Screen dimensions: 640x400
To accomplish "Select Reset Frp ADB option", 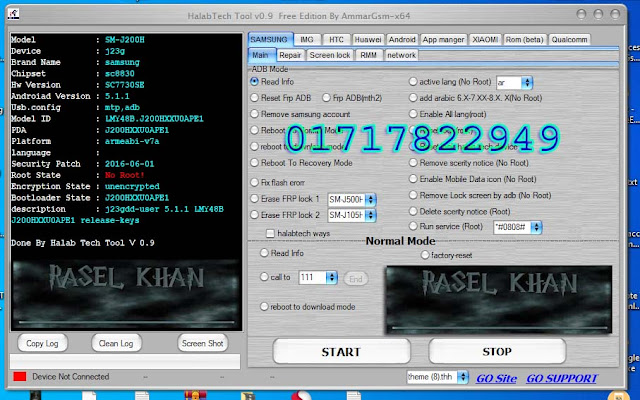I will click(x=254, y=98).
